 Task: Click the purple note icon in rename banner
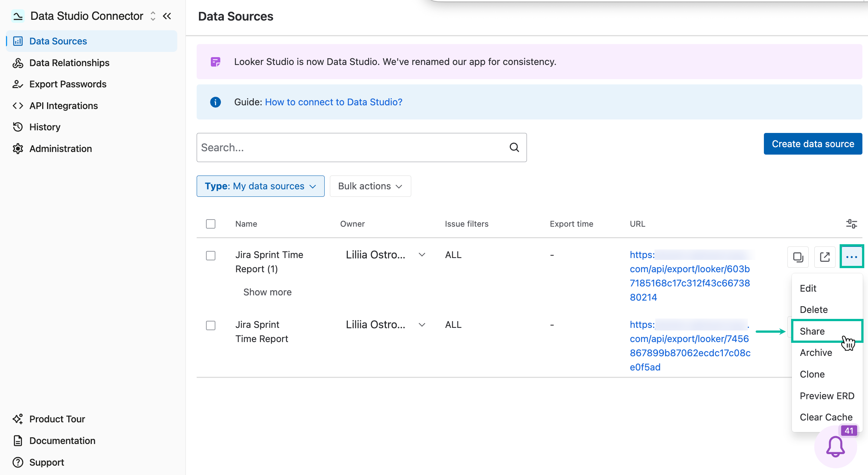point(215,62)
